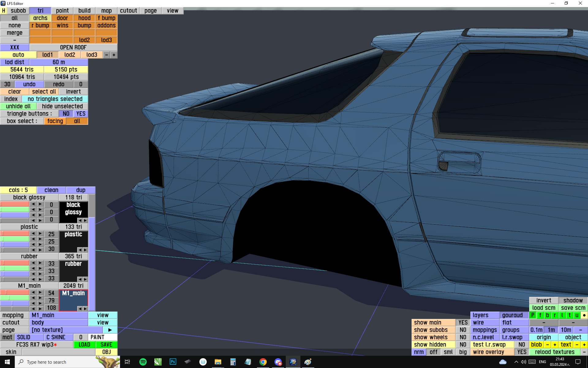Image resolution: width=588 pixels, height=368 pixels.
Task: Set triangle buttons to YES
Action: click(81, 113)
